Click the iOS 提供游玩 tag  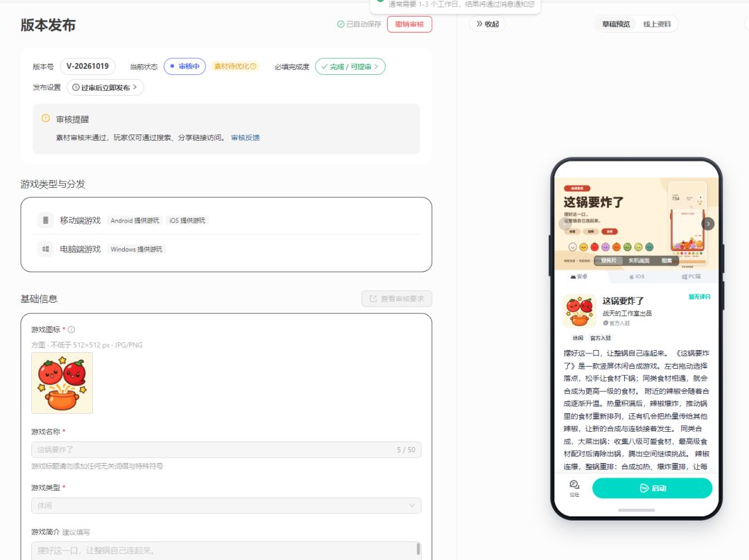pyautogui.click(x=187, y=220)
